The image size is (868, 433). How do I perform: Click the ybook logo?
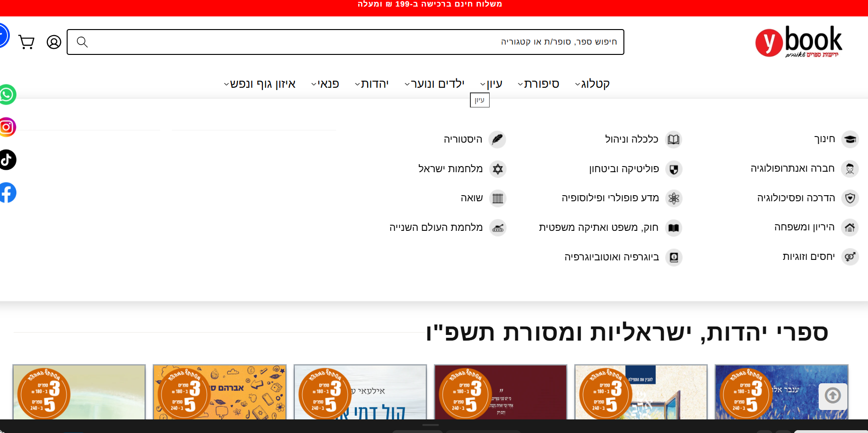point(799,42)
